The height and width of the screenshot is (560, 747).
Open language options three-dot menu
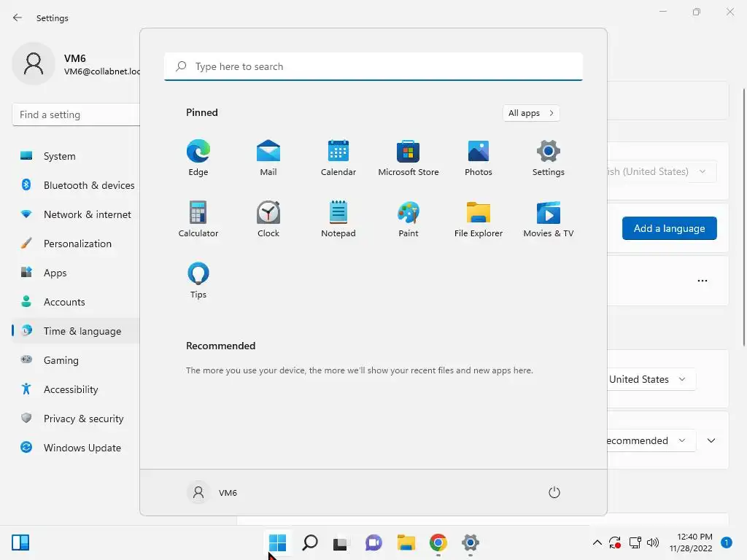[x=703, y=281]
